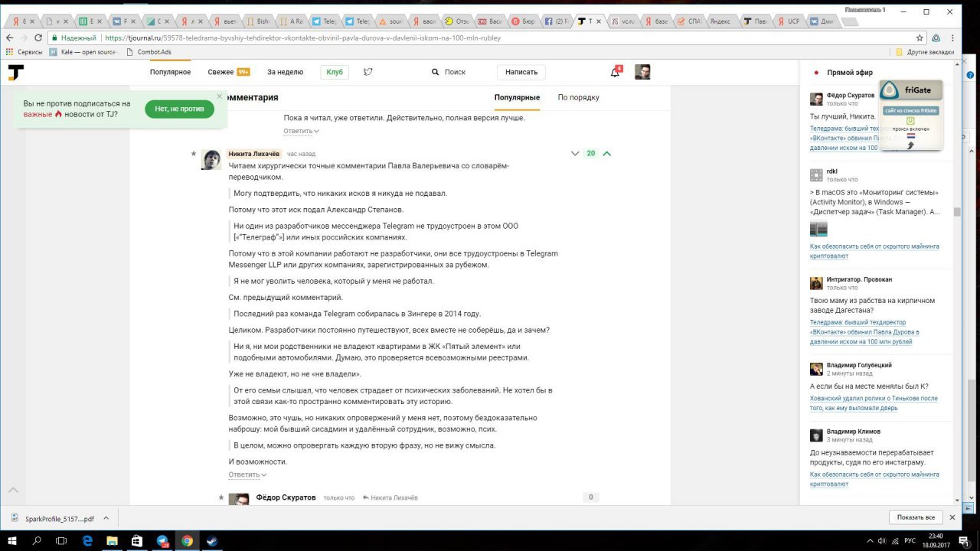Upvote Никита Лихачёв's comment with up arrow
The image size is (980, 551).
pyautogui.click(x=607, y=154)
